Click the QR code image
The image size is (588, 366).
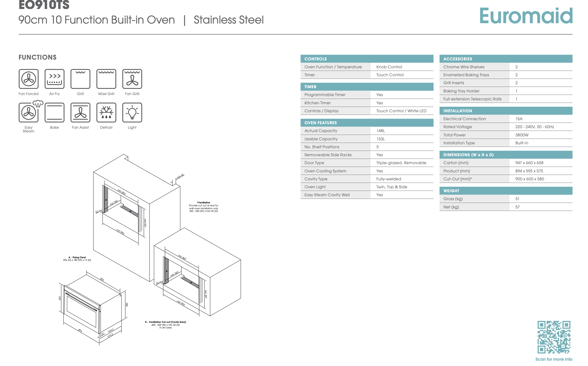click(x=554, y=337)
